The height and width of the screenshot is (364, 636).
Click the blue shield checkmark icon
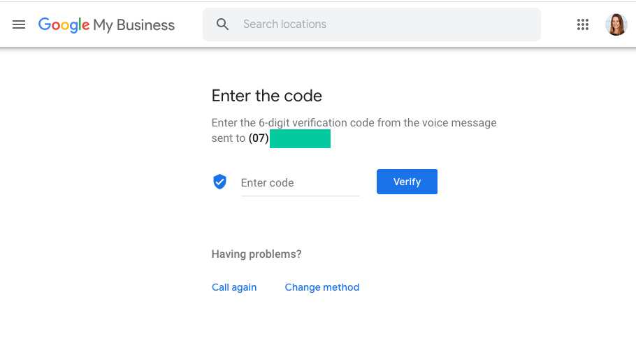[219, 182]
